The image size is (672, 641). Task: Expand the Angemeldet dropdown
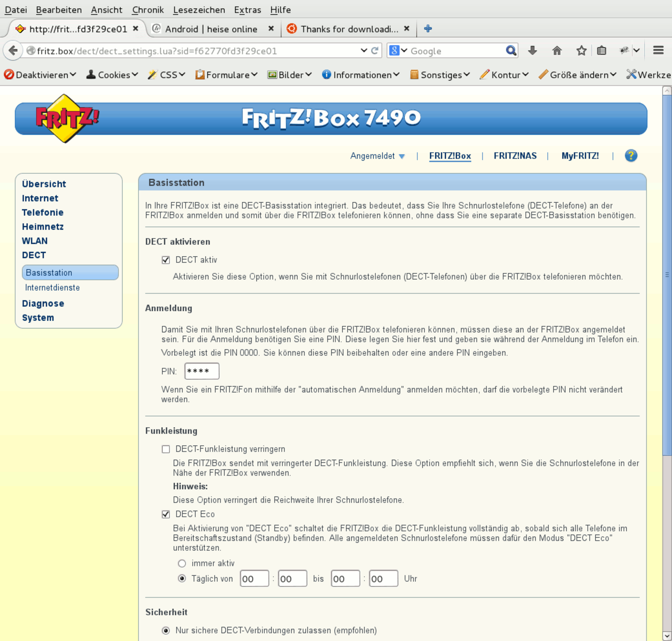coord(377,156)
